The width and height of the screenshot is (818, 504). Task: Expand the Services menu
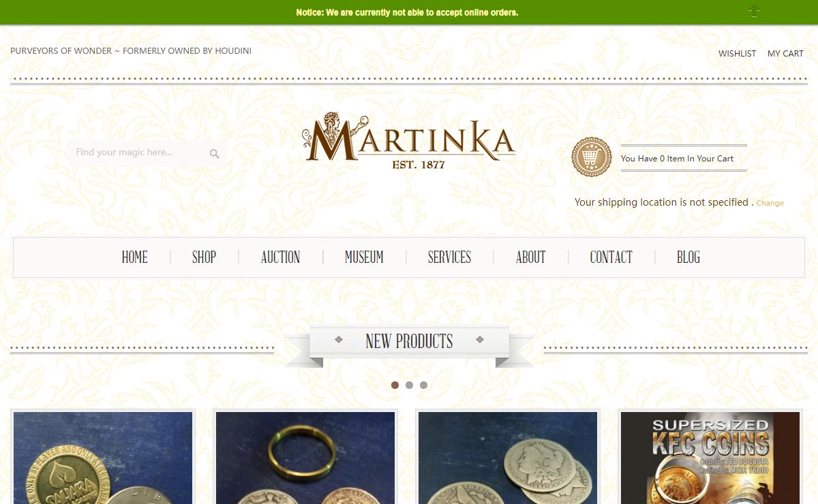click(x=449, y=257)
